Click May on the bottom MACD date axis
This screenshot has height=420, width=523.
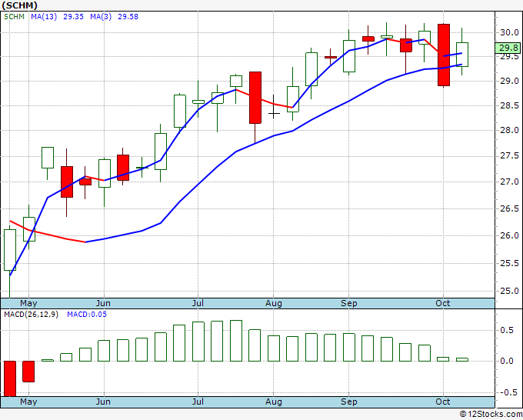click(x=28, y=402)
